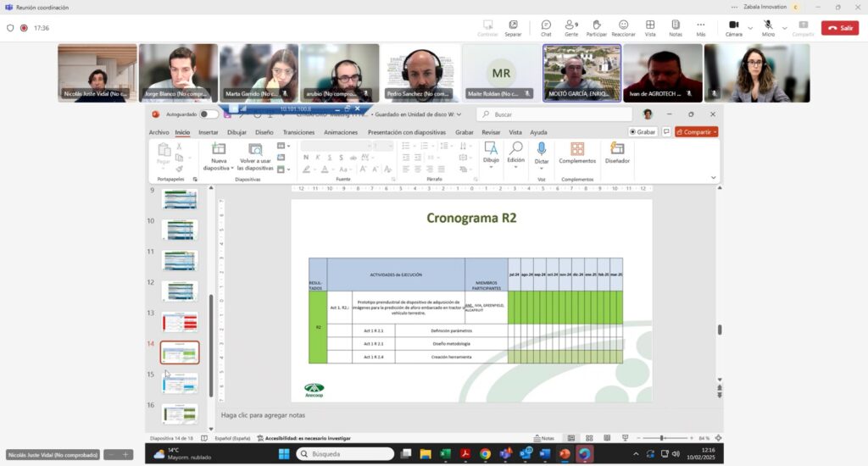
Task: Click the orange Compartir button
Action: (696, 131)
